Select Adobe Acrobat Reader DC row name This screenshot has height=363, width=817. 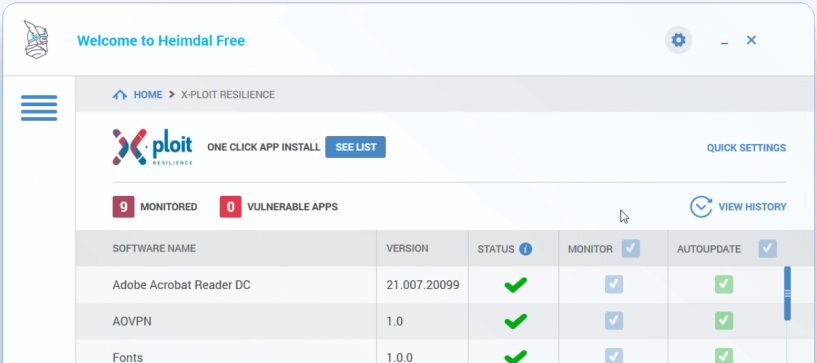click(181, 285)
